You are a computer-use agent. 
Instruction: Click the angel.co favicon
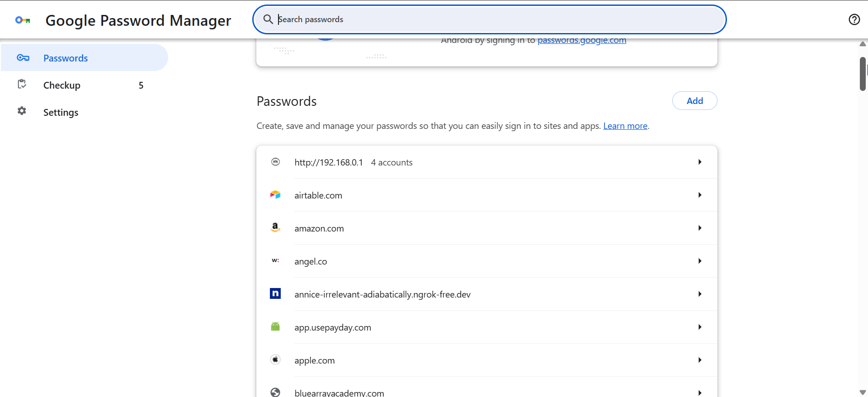[275, 261]
